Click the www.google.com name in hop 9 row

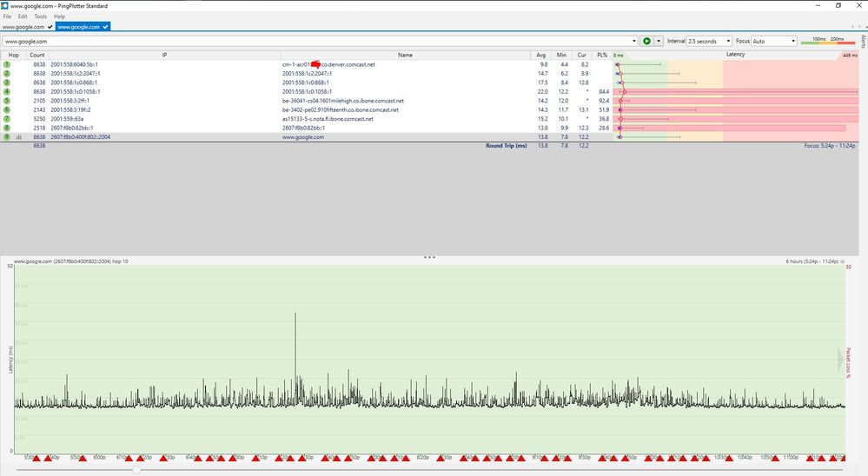(303, 136)
